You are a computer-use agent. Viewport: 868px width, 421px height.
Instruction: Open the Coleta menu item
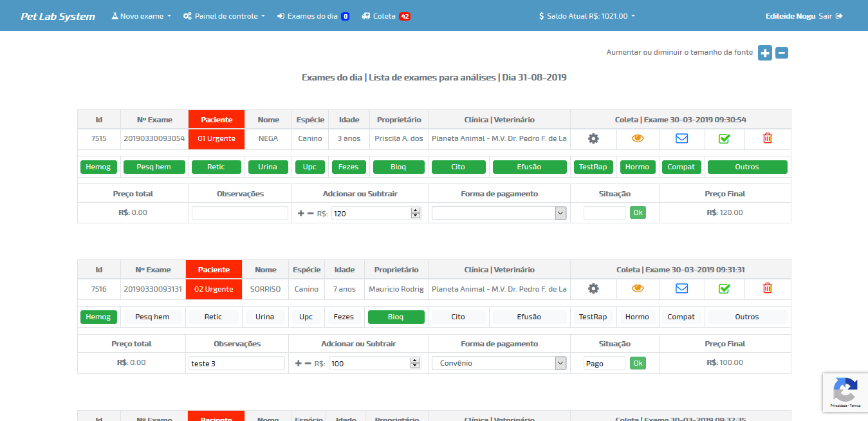(385, 16)
